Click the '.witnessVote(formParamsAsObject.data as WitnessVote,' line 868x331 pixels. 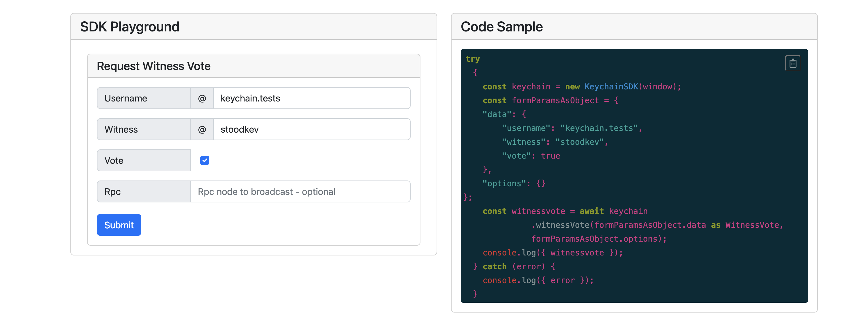tap(657, 225)
